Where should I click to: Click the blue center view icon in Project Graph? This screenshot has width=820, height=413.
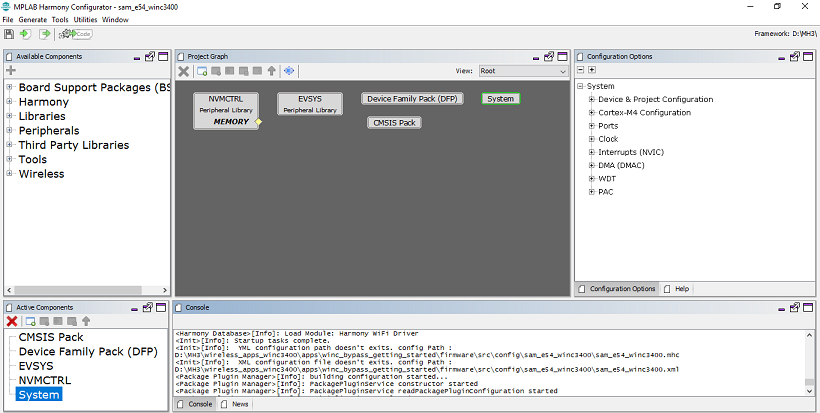(x=289, y=71)
